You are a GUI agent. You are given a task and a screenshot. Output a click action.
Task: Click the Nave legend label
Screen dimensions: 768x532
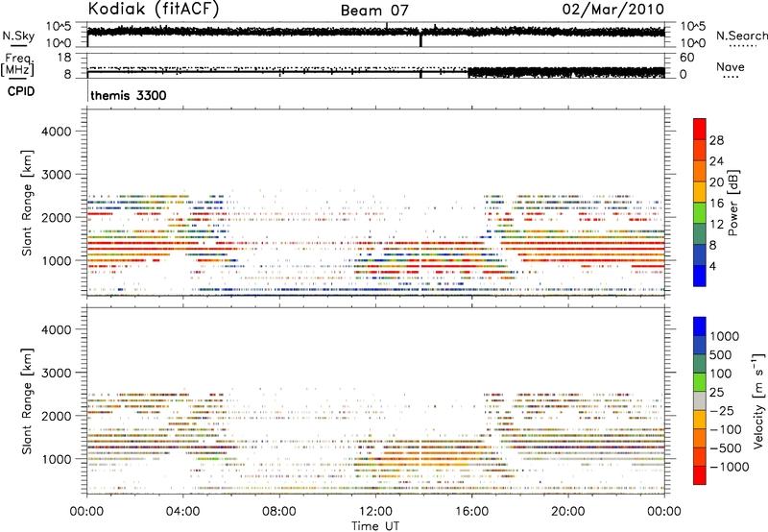731,67
